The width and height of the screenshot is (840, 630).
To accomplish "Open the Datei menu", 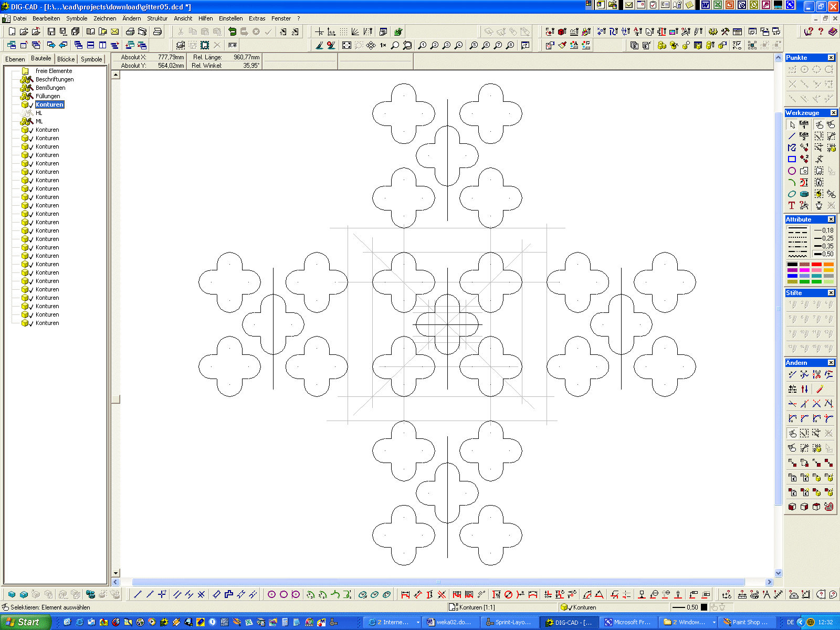I will (x=20, y=18).
